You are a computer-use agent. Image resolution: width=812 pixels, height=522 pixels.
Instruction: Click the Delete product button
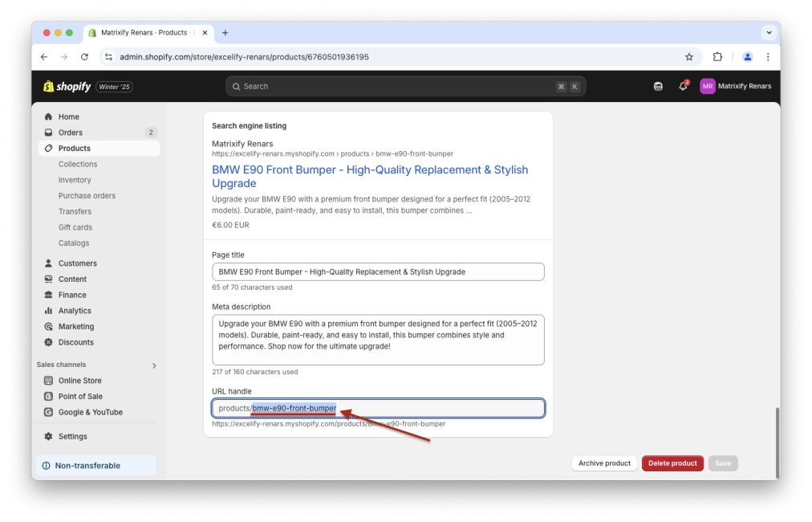click(672, 463)
